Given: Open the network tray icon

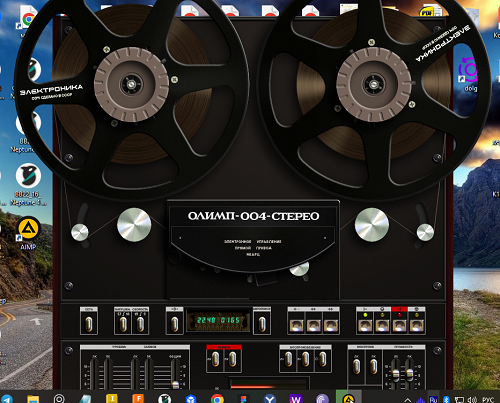Looking at the screenshot, I should [x=459, y=400].
